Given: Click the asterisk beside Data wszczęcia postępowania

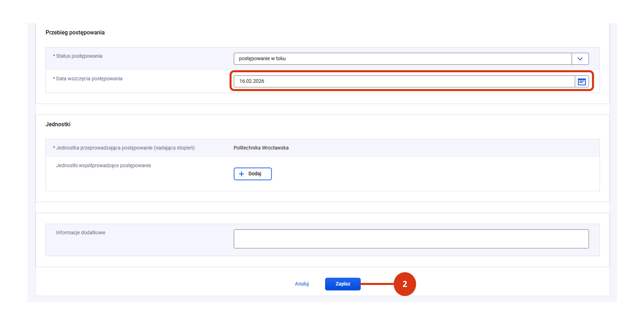Looking at the screenshot, I should click(54, 78).
